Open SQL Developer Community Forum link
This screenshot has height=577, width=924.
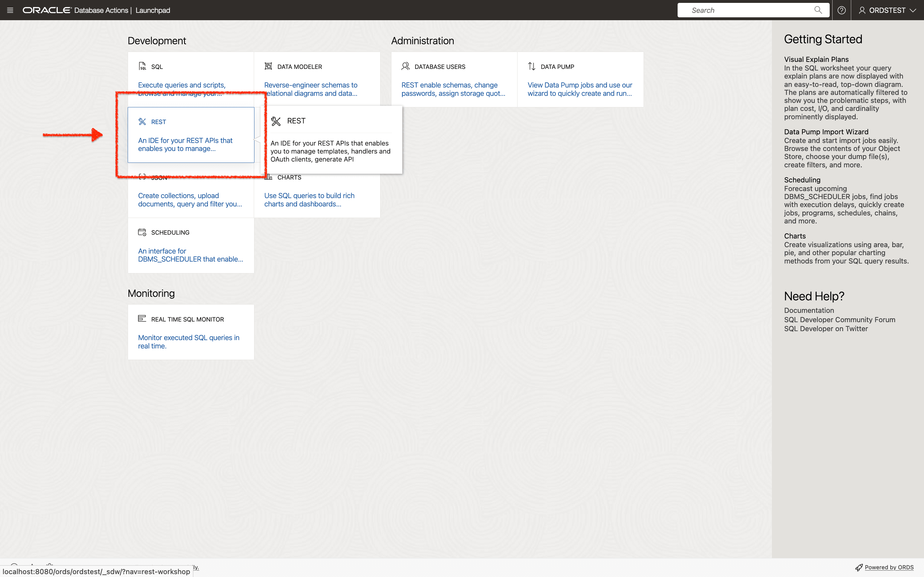(x=839, y=319)
